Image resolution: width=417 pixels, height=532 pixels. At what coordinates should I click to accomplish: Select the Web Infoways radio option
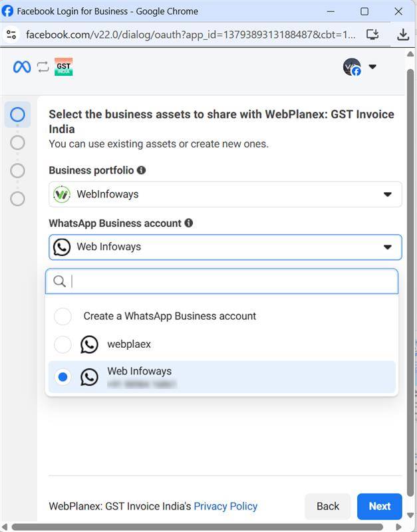coord(63,377)
